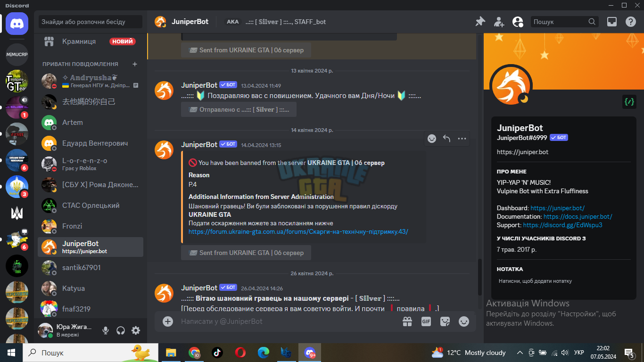Open juniper.bot Dashboard link

pos(557,208)
